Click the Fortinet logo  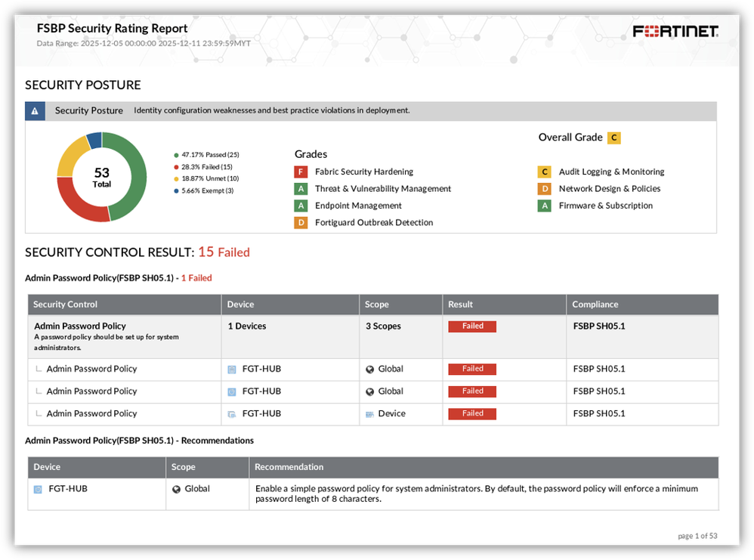click(675, 32)
